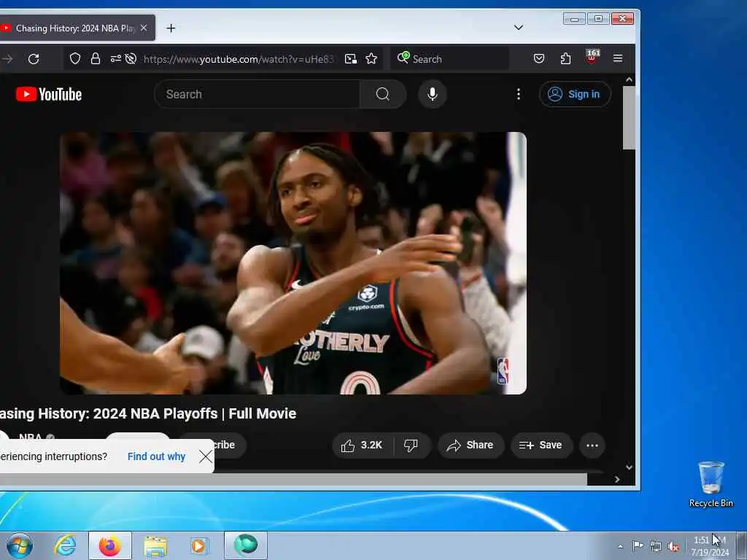Click the site security padlock icon
Image resolution: width=747 pixels, height=560 pixels.
coord(96,58)
